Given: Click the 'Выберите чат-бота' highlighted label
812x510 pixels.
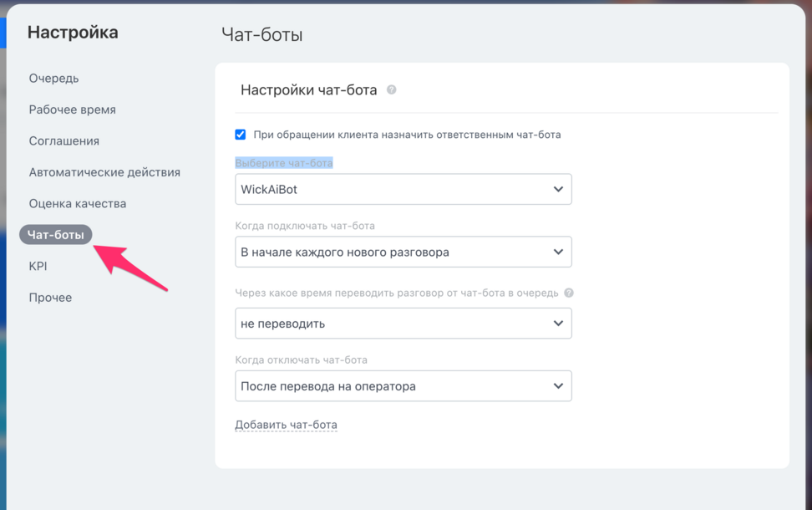Looking at the screenshot, I should click(284, 163).
